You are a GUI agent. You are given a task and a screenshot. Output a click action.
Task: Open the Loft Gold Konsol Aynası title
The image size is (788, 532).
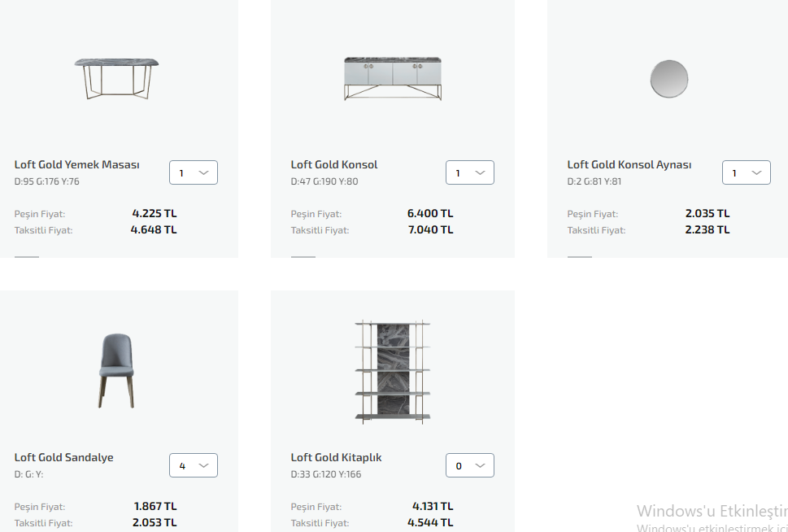click(x=629, y=164)
